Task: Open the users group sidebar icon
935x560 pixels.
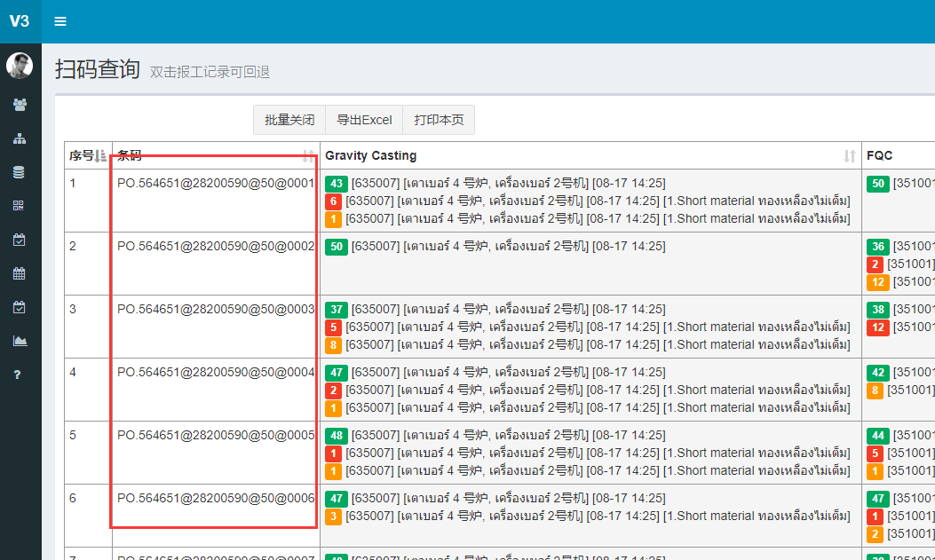Action: click(x=20, y=105)
